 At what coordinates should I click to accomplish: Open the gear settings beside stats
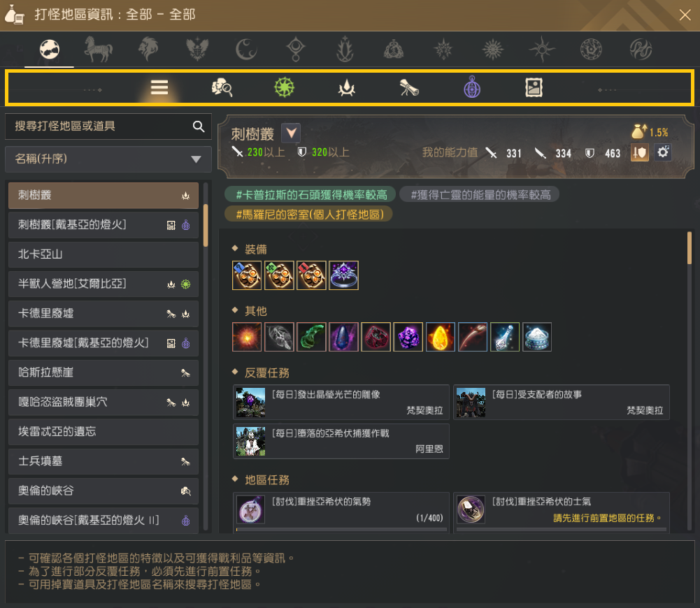(x=662, y=152)
